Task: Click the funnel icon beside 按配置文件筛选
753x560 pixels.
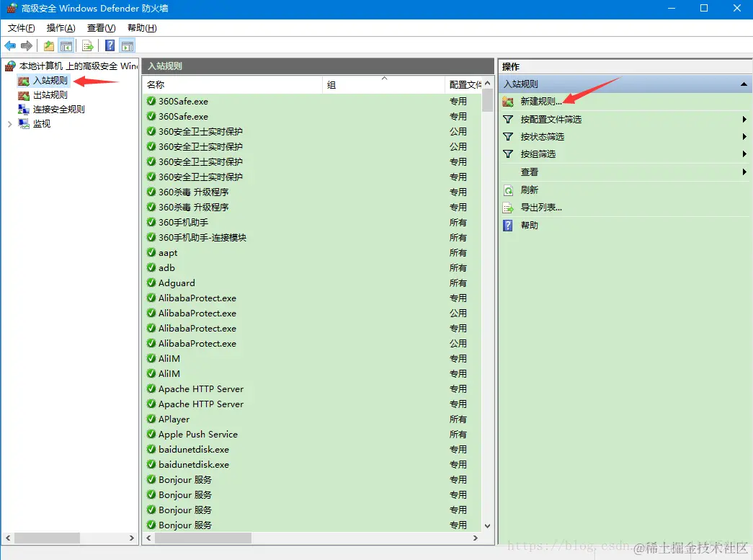Action: pos(508,119)
